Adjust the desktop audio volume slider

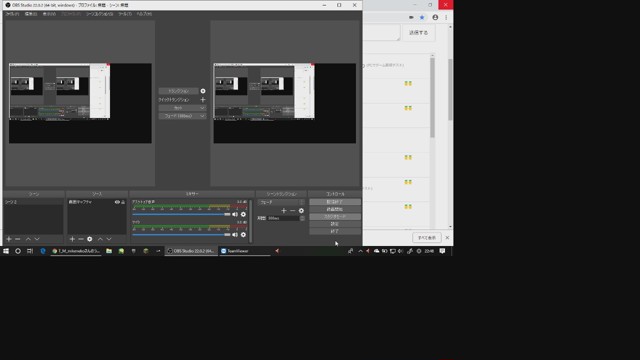pyautogui.click(x=181, y=214)
